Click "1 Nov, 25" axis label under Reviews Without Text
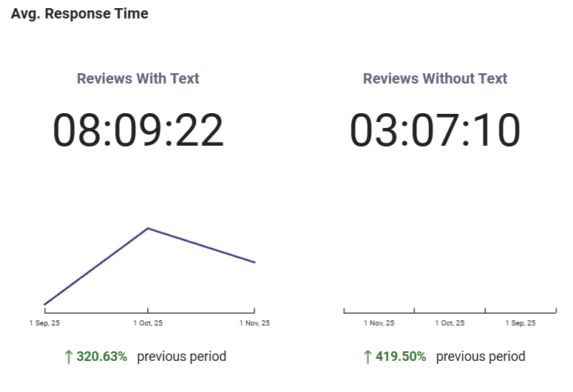This screenshot has width=573, height=392. [x=379, y=323]
